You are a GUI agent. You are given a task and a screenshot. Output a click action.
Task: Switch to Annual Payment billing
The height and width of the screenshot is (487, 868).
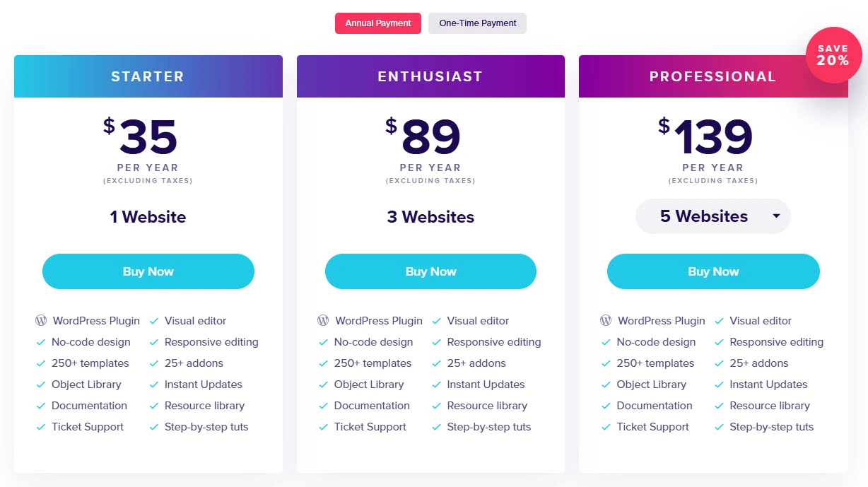coord(378,23)
